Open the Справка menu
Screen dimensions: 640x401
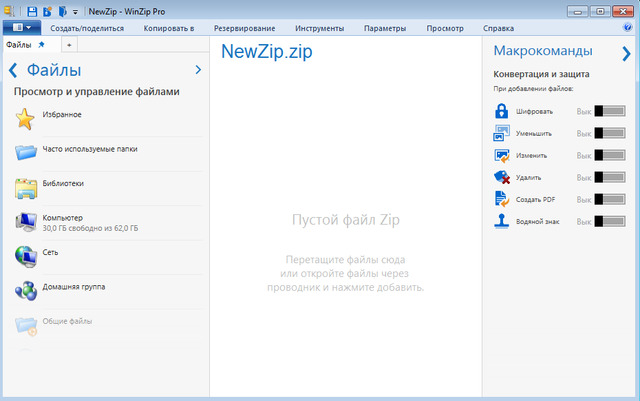pos(498,28)
